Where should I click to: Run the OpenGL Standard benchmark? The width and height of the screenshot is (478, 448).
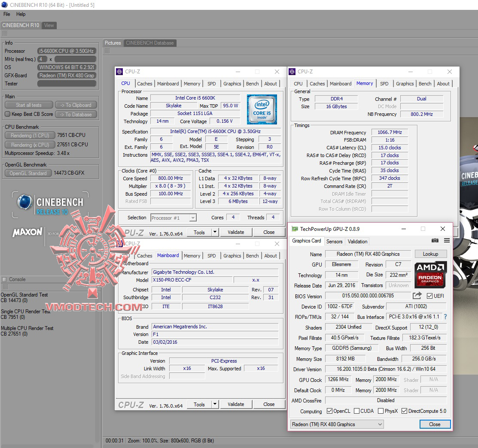click(28, 173)
